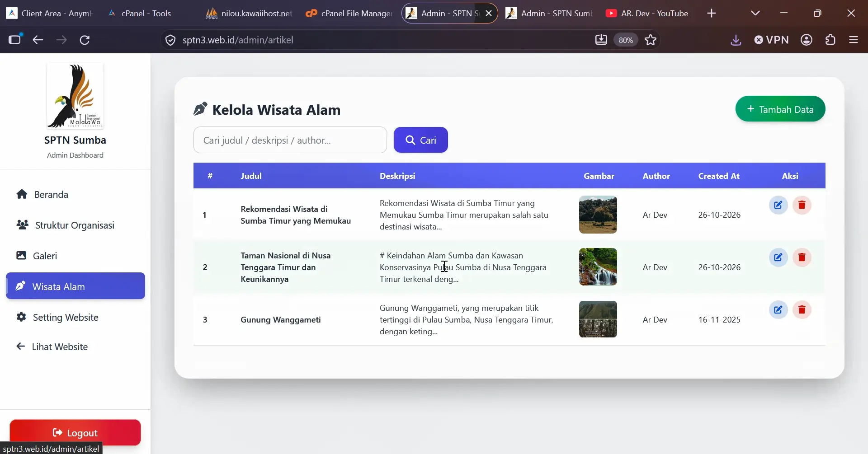This screenshot has height=454, width=868.
Task: Delete the Rekomendasi Wisata di Sumba Timur row
Action: tap(802, 205)
